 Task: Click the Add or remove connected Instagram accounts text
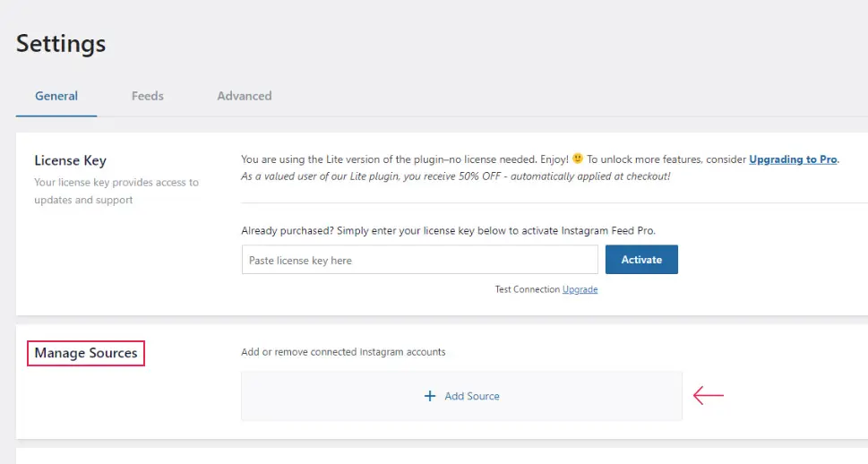pyautogui.click(x=343, y=352)
